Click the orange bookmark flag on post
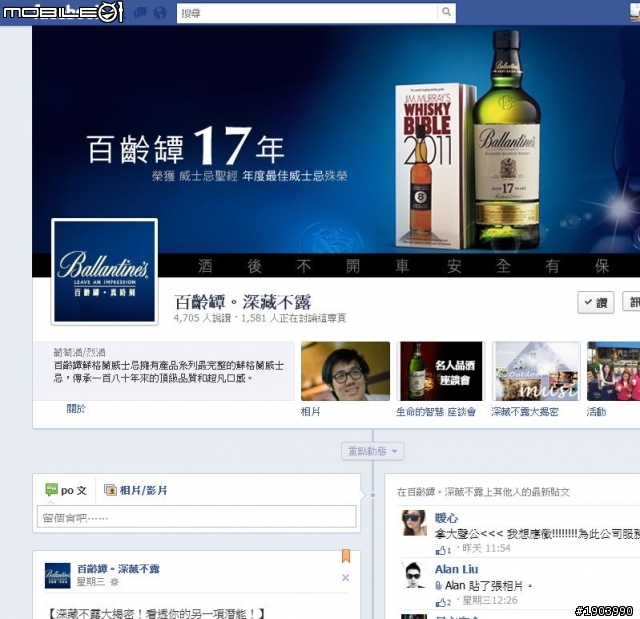This screenshot has width=640, height=619. 346,556
